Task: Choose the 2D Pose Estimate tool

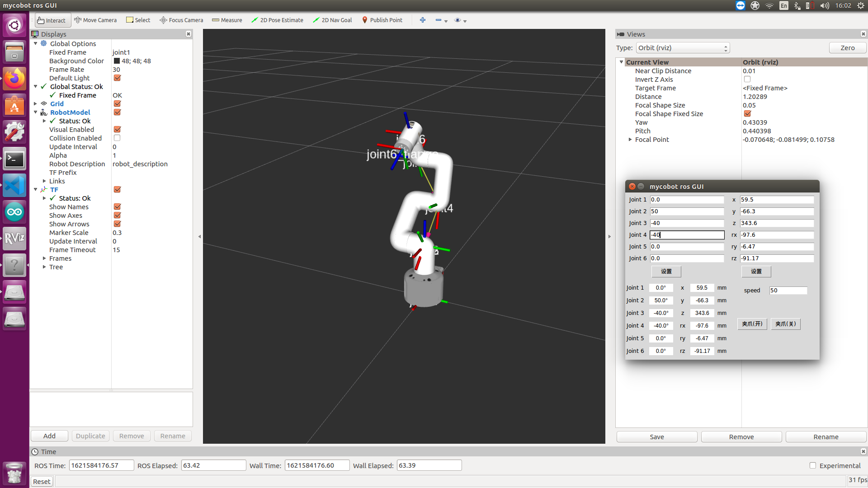Action: [277, 20]
